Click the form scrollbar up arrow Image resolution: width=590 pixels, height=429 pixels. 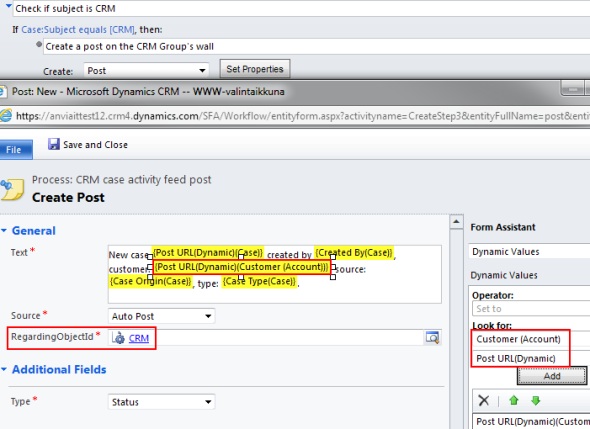[x=456, y=222]
